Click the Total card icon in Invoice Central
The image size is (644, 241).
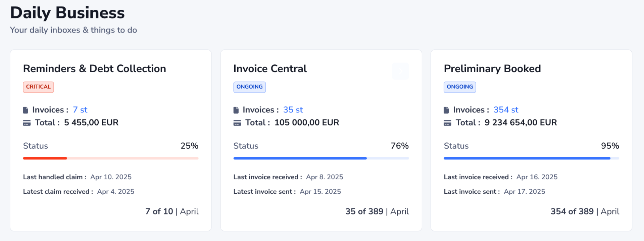click(x=237, y=123)
